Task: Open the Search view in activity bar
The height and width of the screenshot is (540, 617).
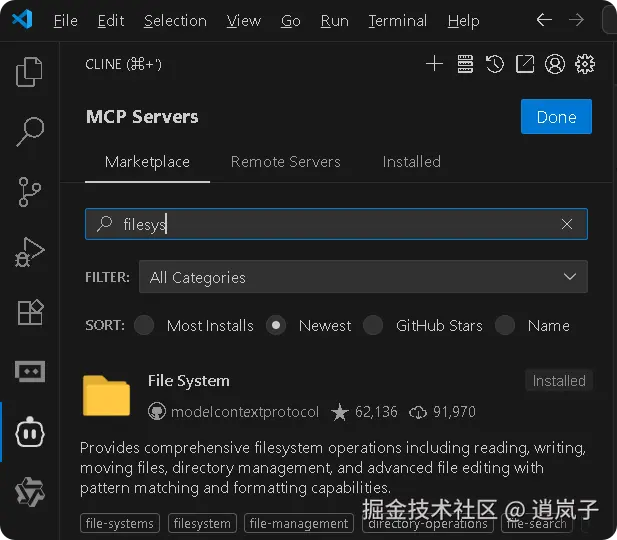Action: 30,131
